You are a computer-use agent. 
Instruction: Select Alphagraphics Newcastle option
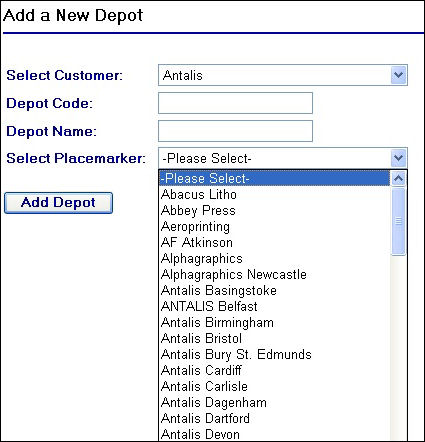[274, 274]
